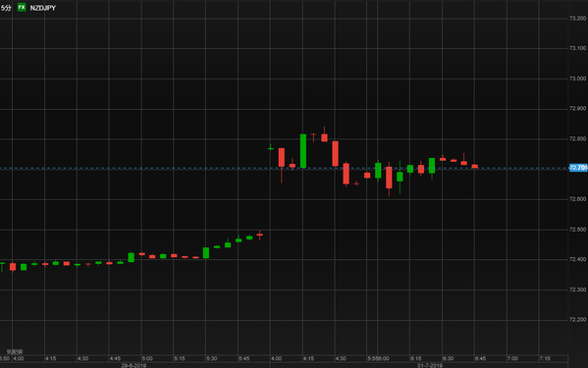Click the 29-6-2019 date label
This screenshot has width=588, height=368.
click(x=134, y=365)
